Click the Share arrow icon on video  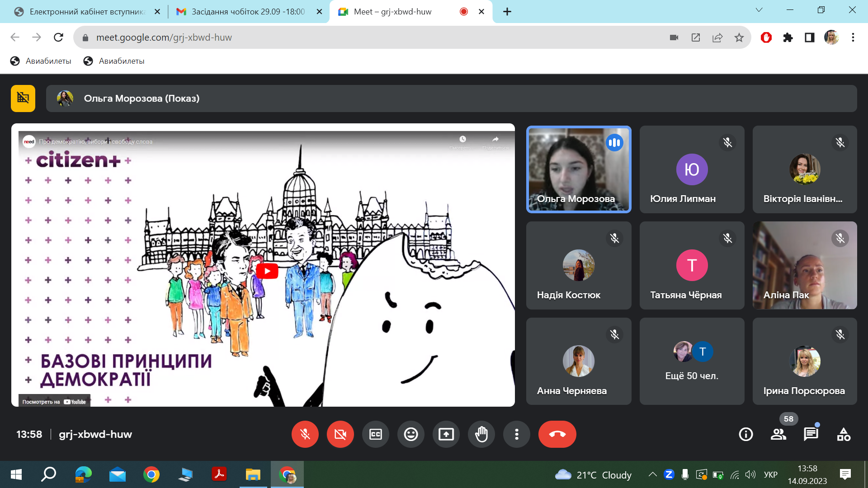[x=495, y=139]
